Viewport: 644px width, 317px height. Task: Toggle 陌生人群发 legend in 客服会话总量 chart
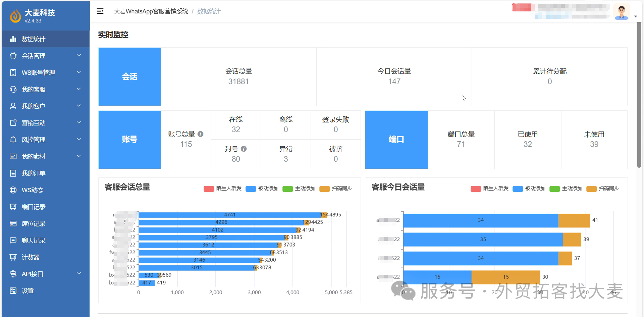coord(222,189)
